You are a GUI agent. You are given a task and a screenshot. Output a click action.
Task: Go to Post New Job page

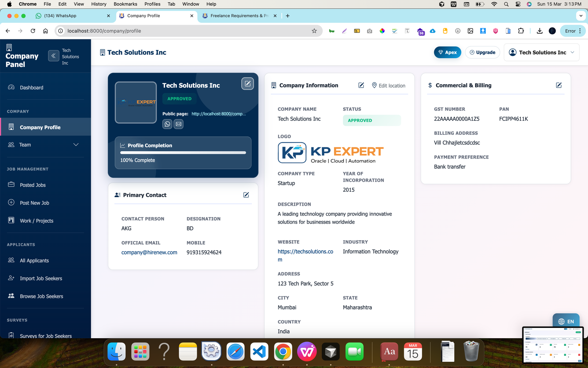(x=35, y=203)
